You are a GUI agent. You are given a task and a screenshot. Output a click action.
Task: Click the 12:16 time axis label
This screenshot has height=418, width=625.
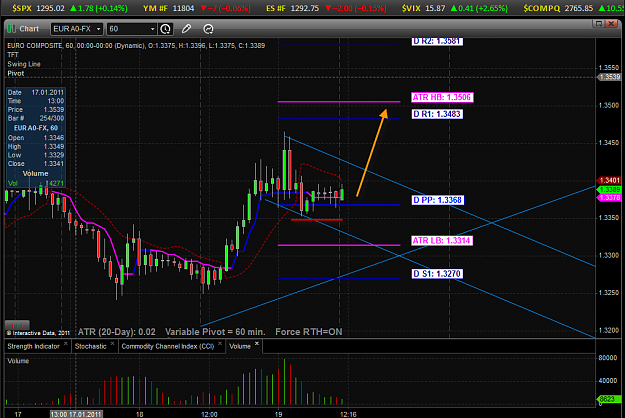348,414
